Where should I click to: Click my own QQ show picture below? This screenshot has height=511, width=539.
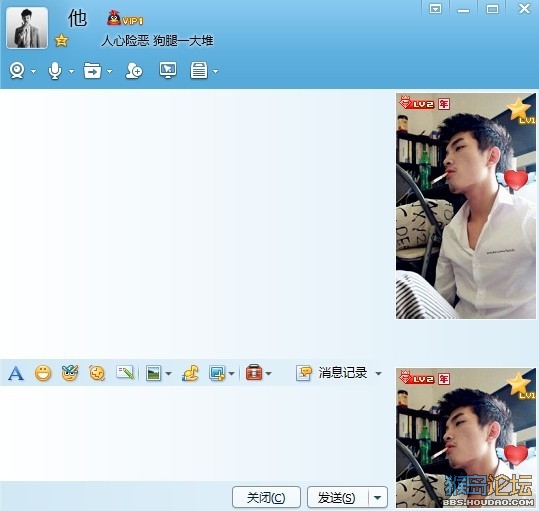pyautogui.click(x=466, y=438)
